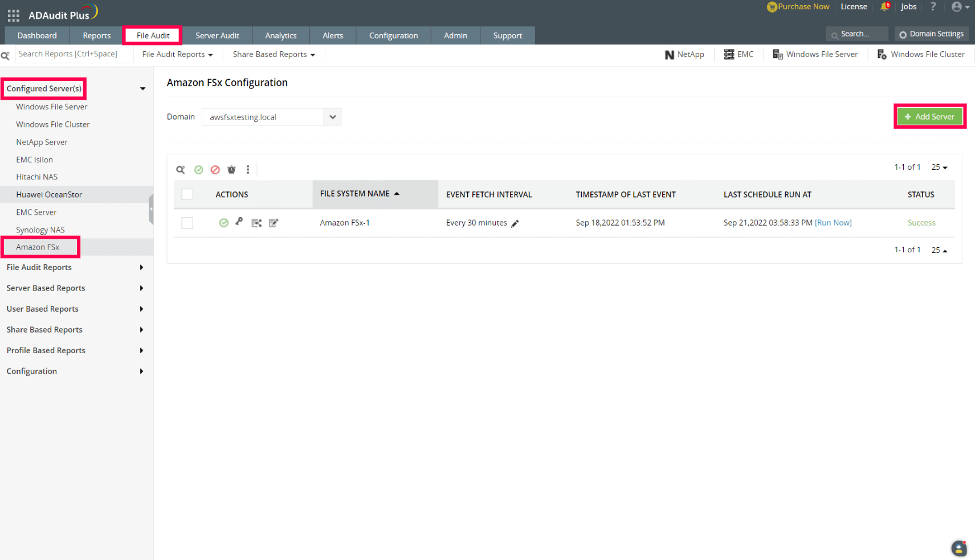The width and height of the screenshot is (975, 560).
Task: Toggle the green status icon on Amazon FSx-1
Action: tap(223, 223)
